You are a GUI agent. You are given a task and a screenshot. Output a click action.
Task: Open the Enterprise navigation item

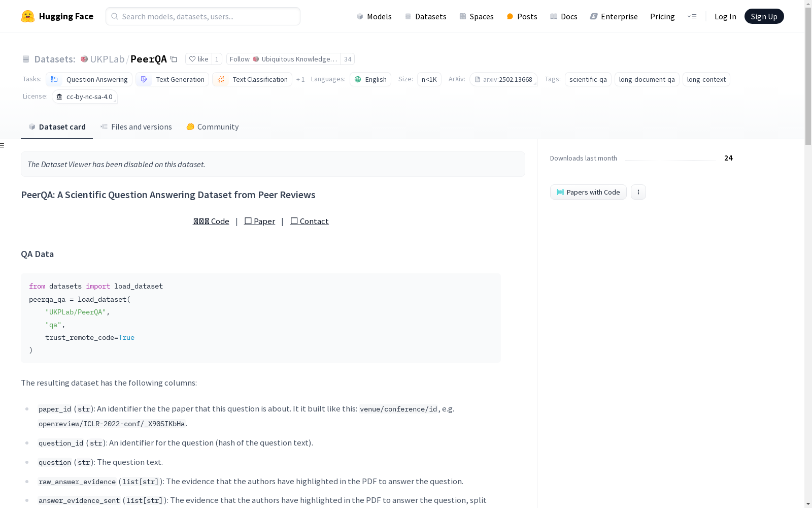pos(614,16)
